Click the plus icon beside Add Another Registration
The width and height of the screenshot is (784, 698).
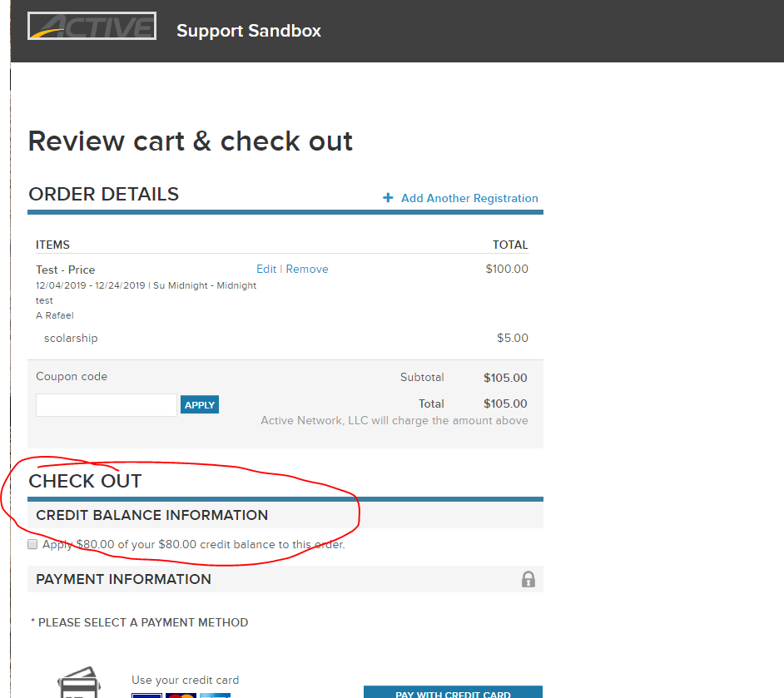[388, 198]
